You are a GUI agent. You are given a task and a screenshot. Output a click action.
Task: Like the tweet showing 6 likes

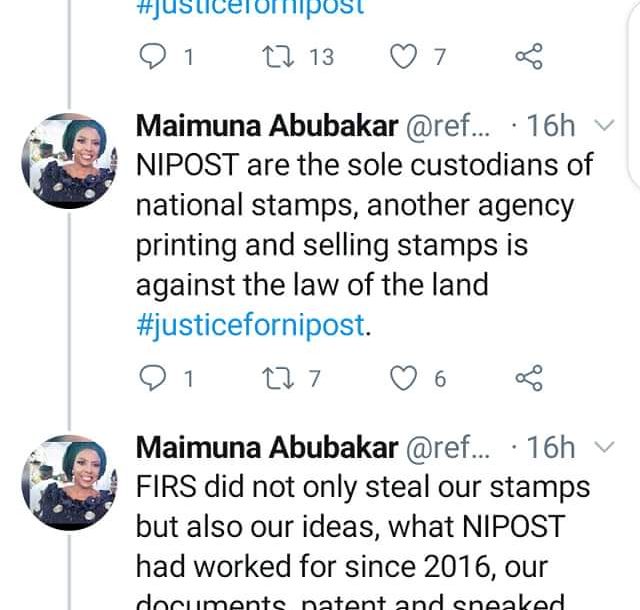tap(403, 378)
